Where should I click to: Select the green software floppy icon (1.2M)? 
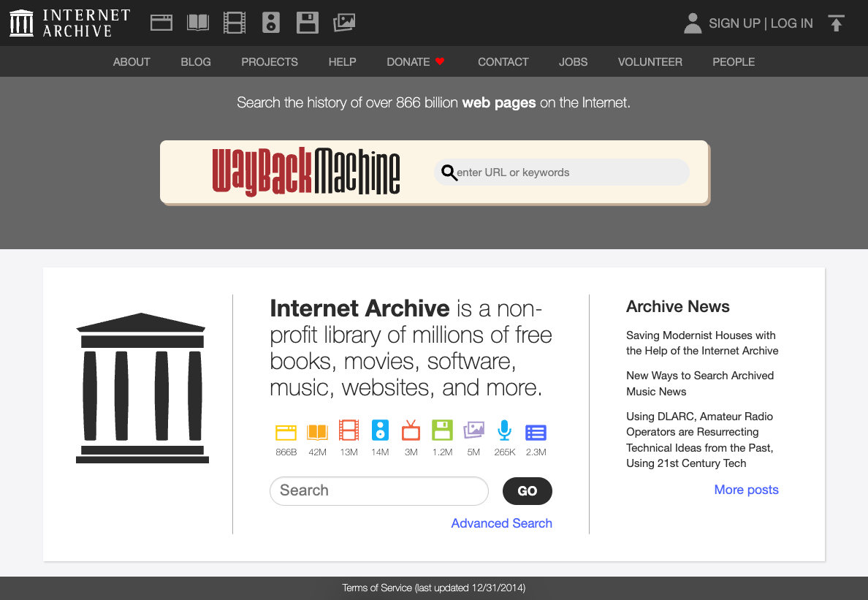pos(442,430)
